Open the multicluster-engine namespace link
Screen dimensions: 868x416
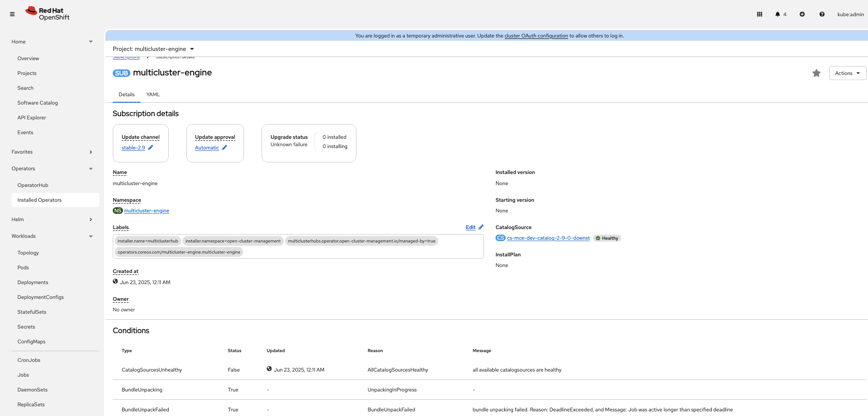pos(147,211)
